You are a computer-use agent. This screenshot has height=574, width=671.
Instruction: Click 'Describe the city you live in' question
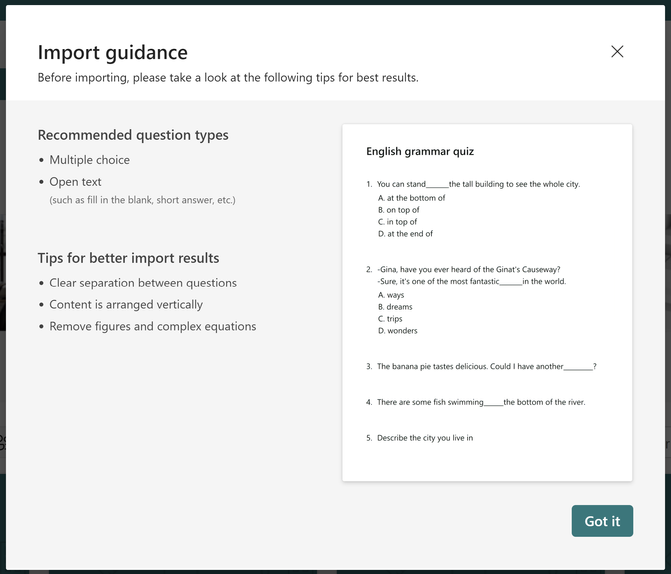424,438
